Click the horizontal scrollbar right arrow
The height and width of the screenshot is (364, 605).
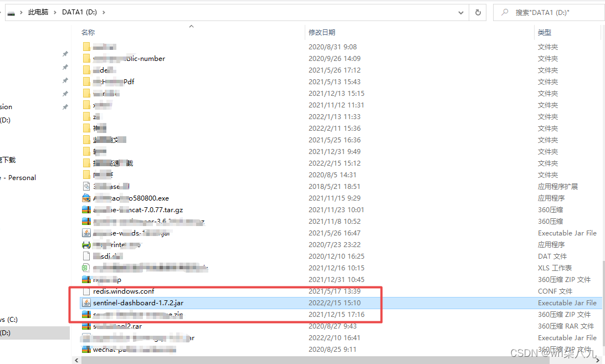pos(598,361)
